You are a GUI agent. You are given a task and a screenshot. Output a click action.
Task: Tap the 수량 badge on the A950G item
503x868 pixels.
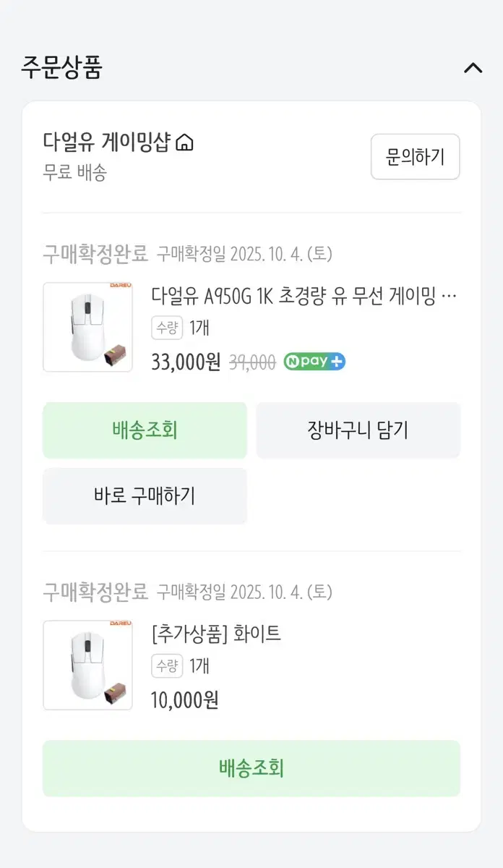tap(167, 328)
